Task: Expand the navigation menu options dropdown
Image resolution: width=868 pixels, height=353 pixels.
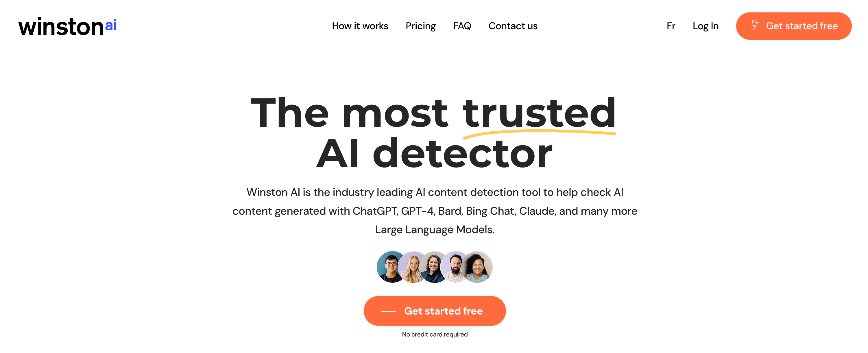Action: [671, 25]
